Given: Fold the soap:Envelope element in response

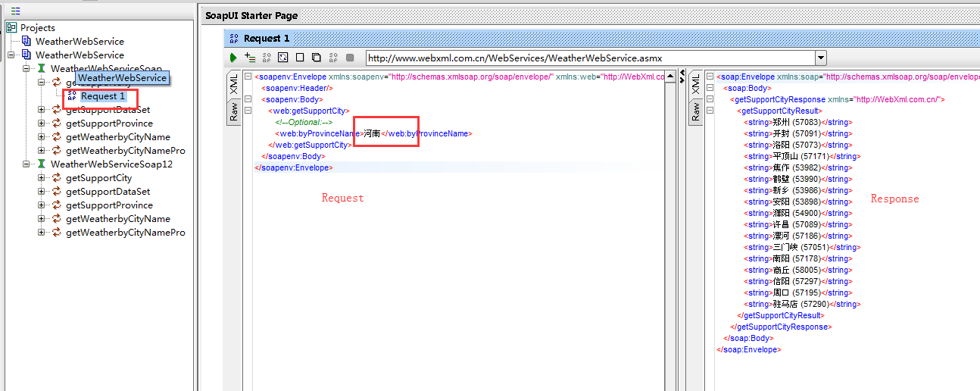Looking at the screenshot, I should pos(710,77).
